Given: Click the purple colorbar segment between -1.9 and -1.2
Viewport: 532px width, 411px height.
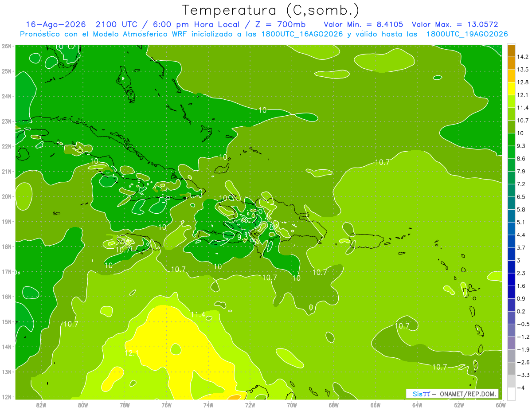Looking at the screenshot, I should click(x=511, y=343).
